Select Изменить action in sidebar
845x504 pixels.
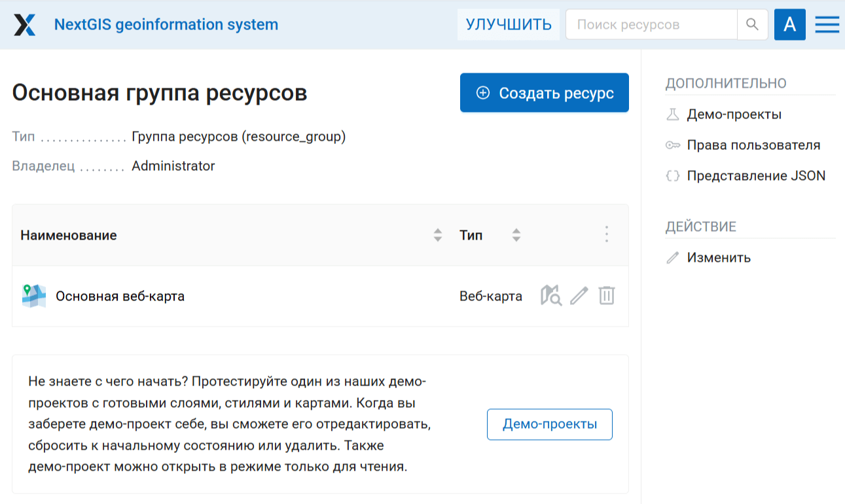[718, 258]
